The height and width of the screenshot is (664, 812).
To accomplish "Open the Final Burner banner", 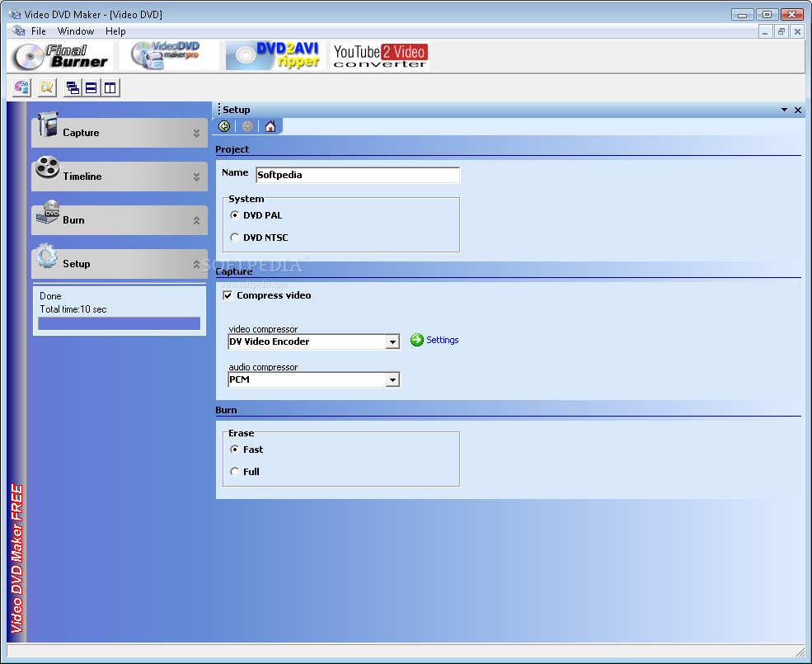I will tap(60, 56).
